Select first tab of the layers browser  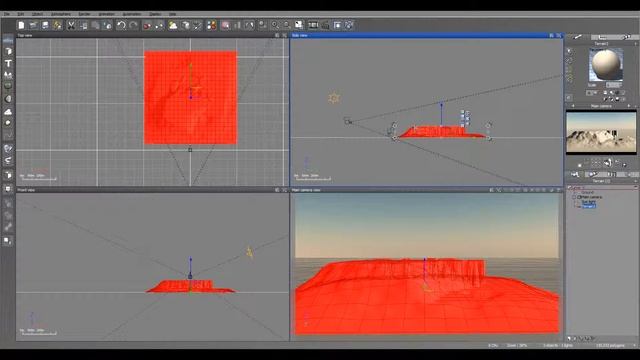pyautogui.click(x=575, y=174)
